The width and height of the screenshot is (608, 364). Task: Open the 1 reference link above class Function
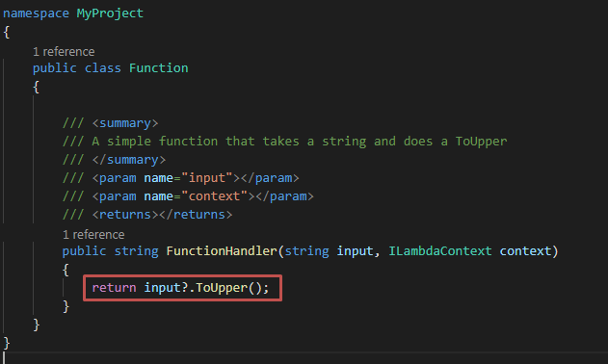pyautogui.click(x=64, y=52)
